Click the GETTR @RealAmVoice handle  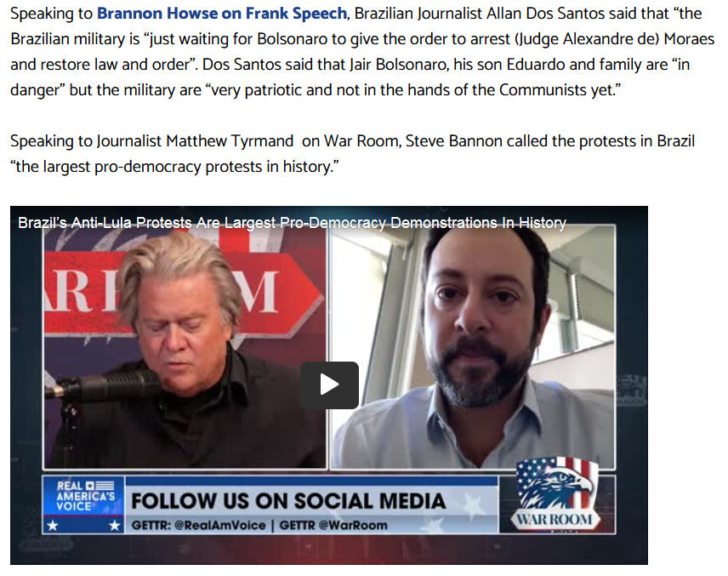199,525
